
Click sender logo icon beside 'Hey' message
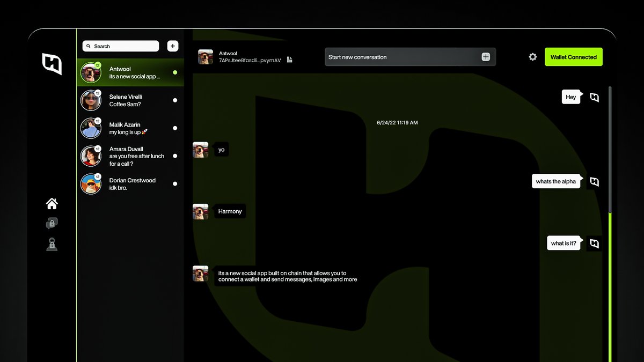point(594,98)
